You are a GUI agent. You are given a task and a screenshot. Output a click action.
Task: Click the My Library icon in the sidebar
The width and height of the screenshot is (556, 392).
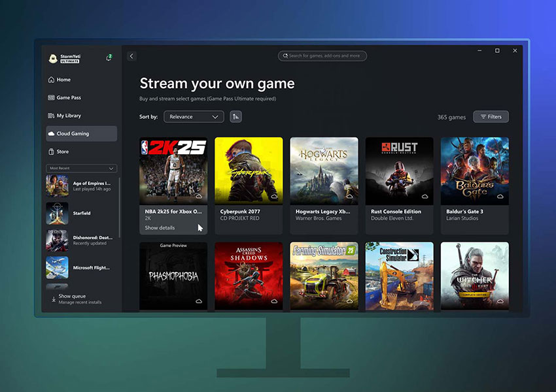tap(51, 116)
